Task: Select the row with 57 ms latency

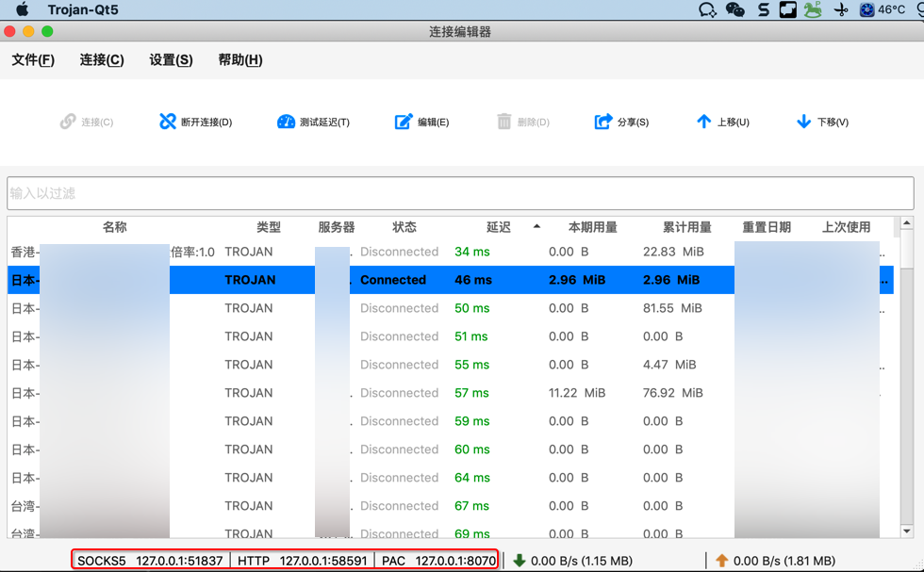Action: click(x=451, y=393)
